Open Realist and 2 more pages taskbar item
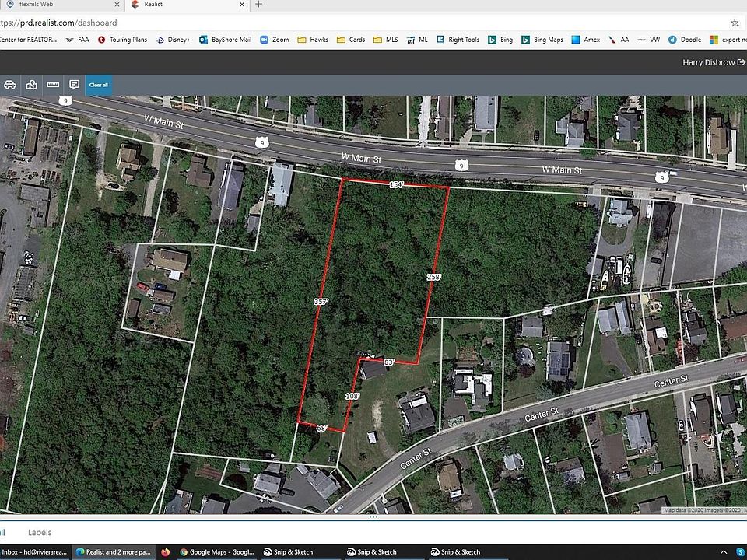Viewport: 747px width, 560px height. pos(114,552)
